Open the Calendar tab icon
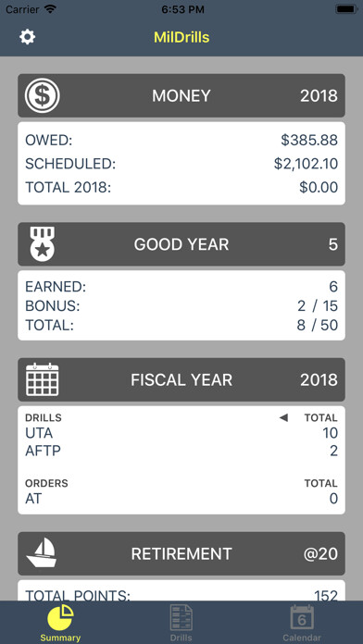 tap(302, 617)
